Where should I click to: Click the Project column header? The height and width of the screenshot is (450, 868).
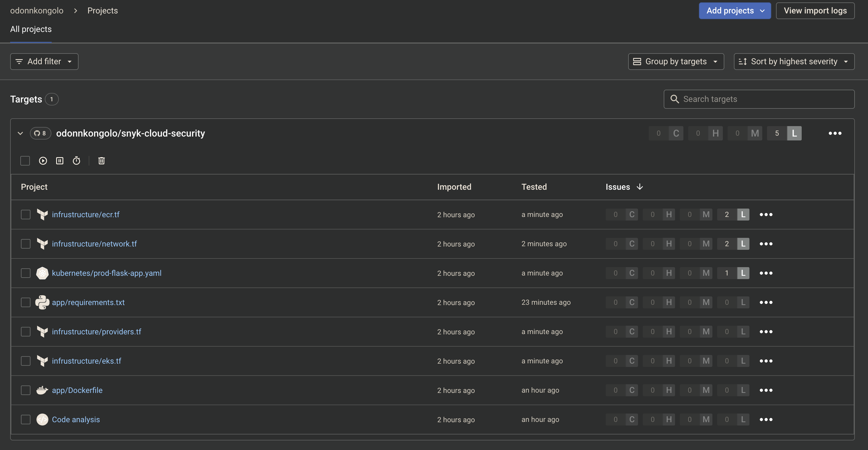tap(34, 187)
